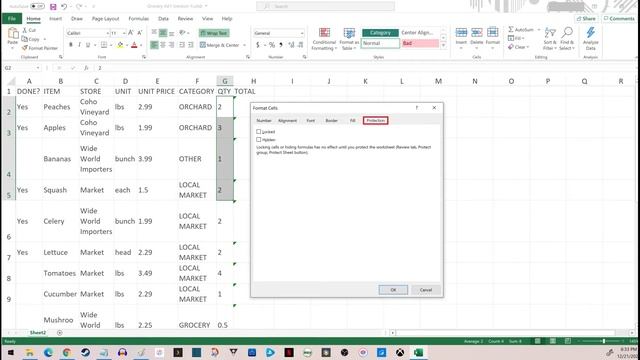The image size is (640, 360).
Task: Switch to the Page Layout tab
Action: 105,19
